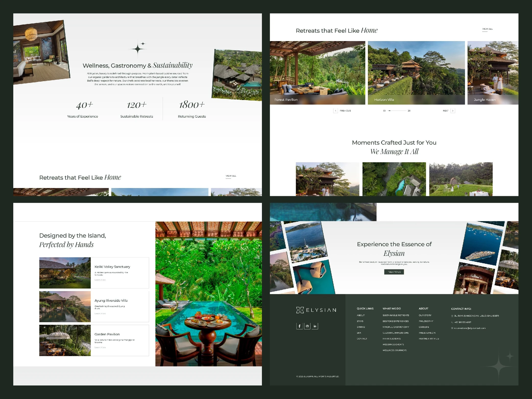Open the Careers footer link
The image size is (532, 399).
[x=424, y=327]
